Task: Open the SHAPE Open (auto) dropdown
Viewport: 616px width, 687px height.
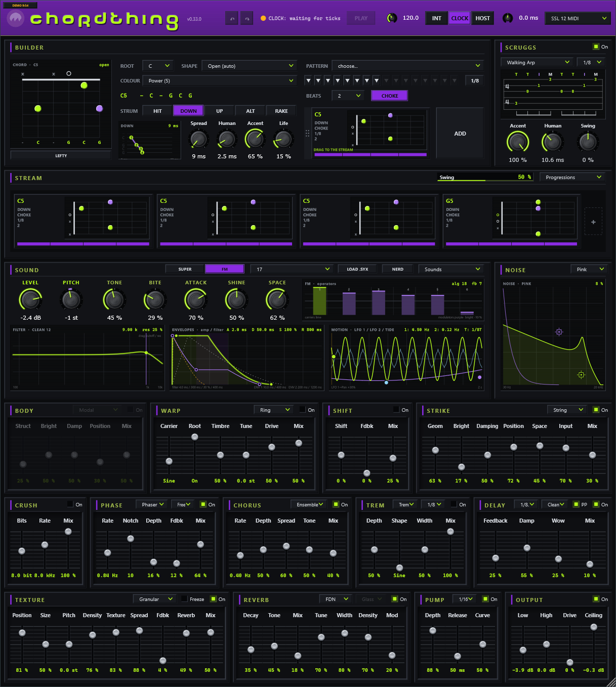Action: click(250, 66)
